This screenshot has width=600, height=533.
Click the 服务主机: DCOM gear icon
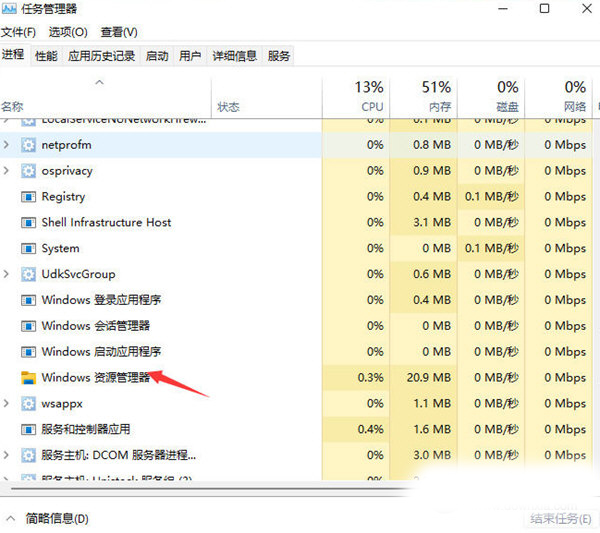tap(28, 455)
